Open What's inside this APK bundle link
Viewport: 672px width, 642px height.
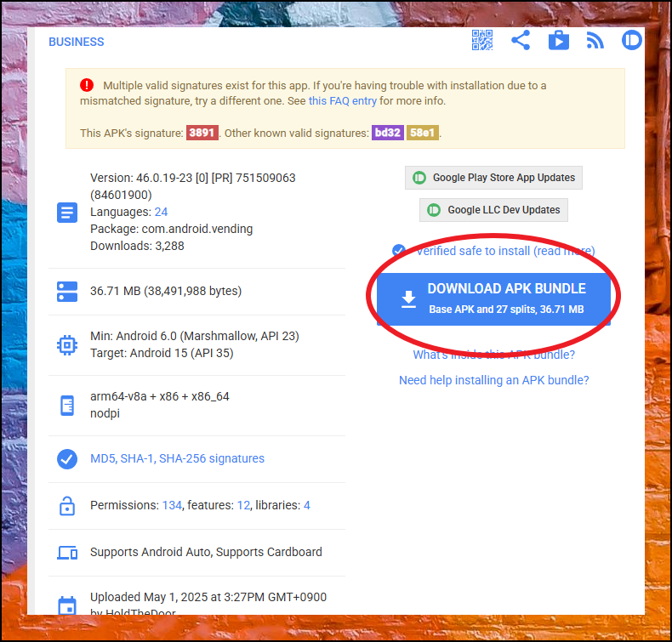493,355
